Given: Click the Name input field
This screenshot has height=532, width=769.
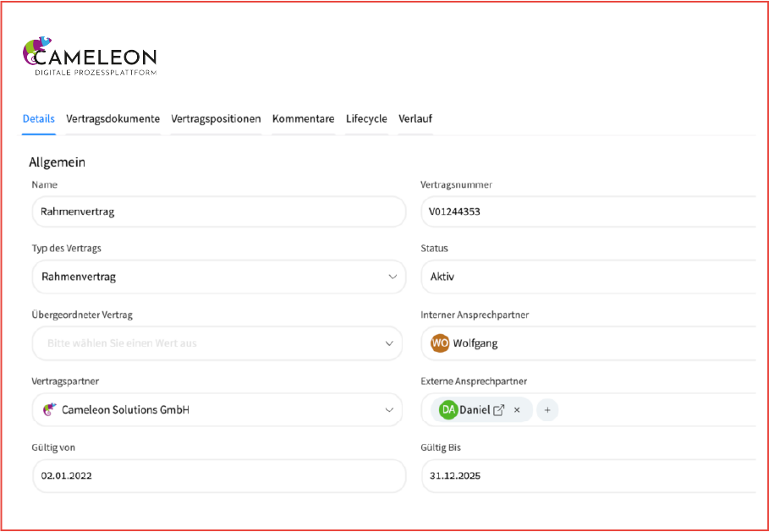Looking at the screenshot, I should 218,211.
